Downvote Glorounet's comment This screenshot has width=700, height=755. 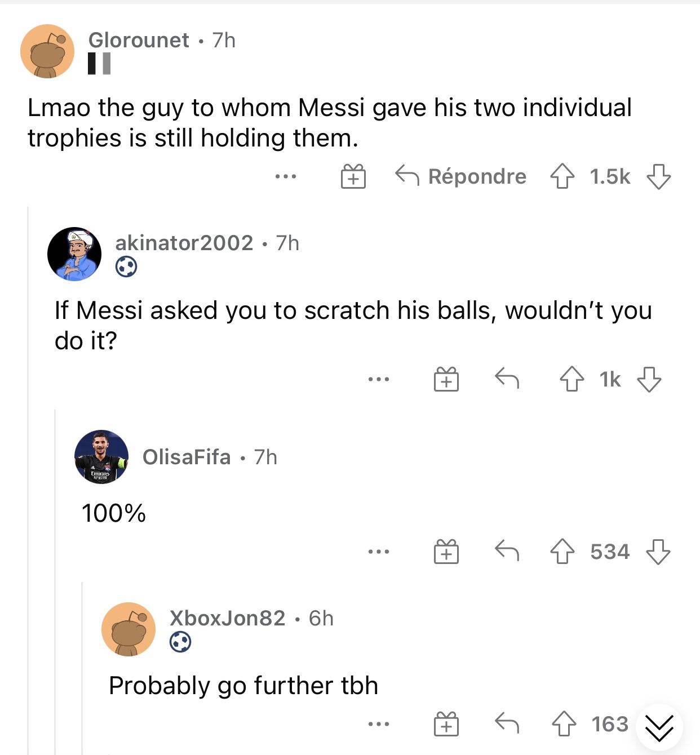click(658, 176)
